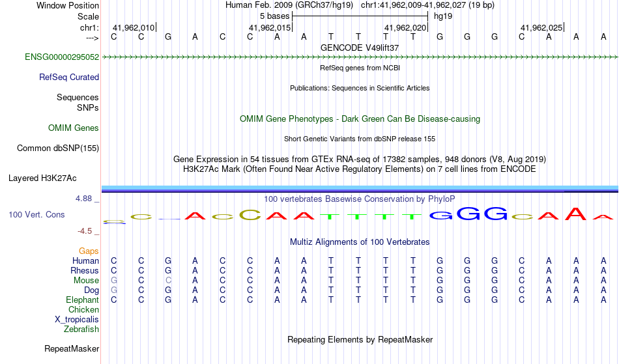
Task: Open the RefSeq Curated track label
Action: tap(69, 77)
